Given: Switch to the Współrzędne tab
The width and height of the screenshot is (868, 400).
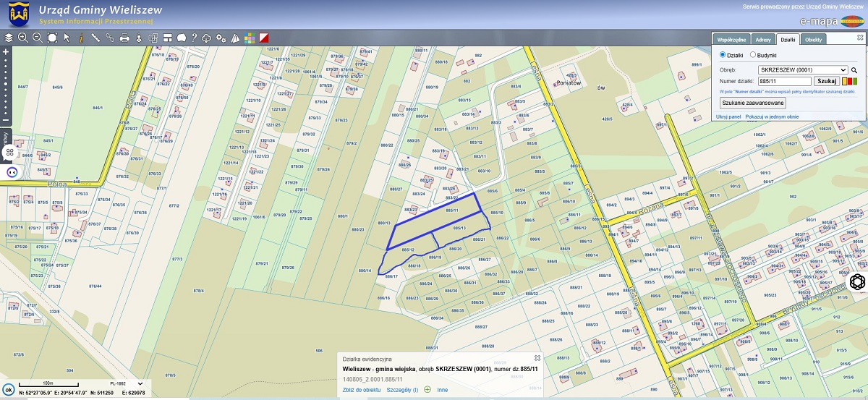Looking at the screenshot, I should coord(731,39).
